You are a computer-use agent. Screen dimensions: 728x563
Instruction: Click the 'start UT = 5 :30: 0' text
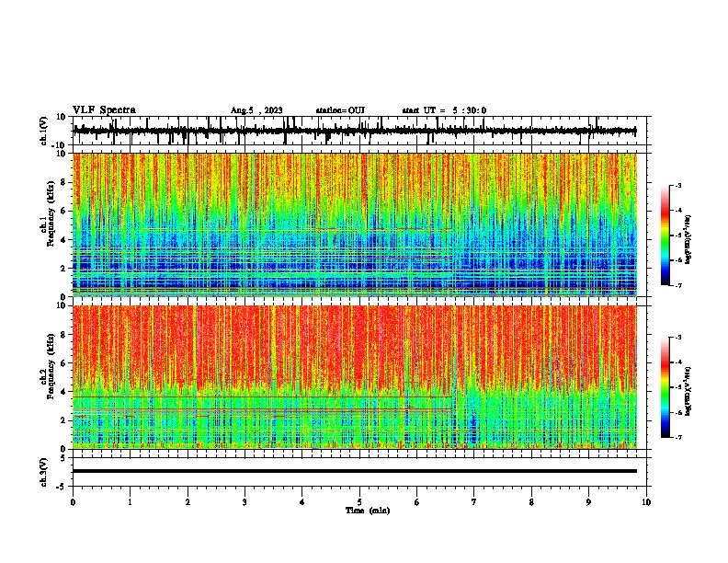click(444, 110)
